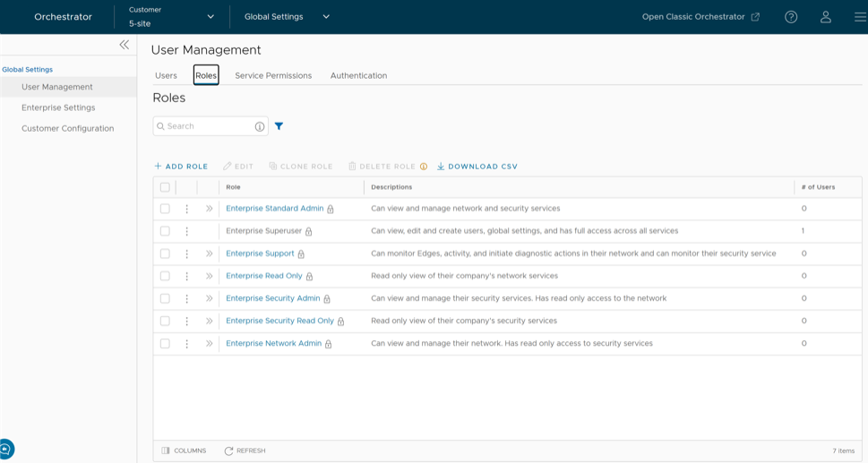Select the Enterprise Standard Admin checkbox
Viewport: 868px width, 463px height.
(x=165, y=209)
